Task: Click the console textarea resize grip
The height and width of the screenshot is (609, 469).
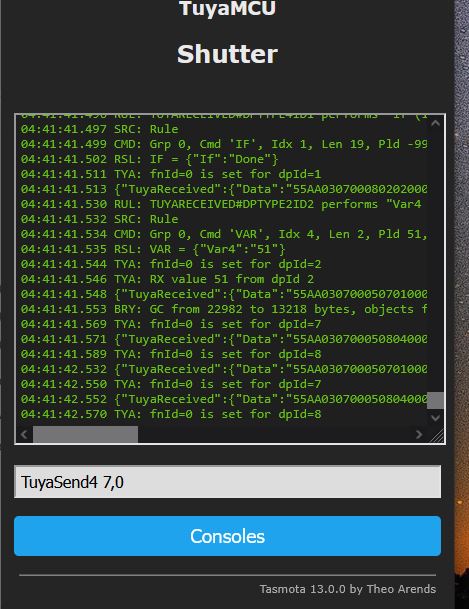Action: 436,435
